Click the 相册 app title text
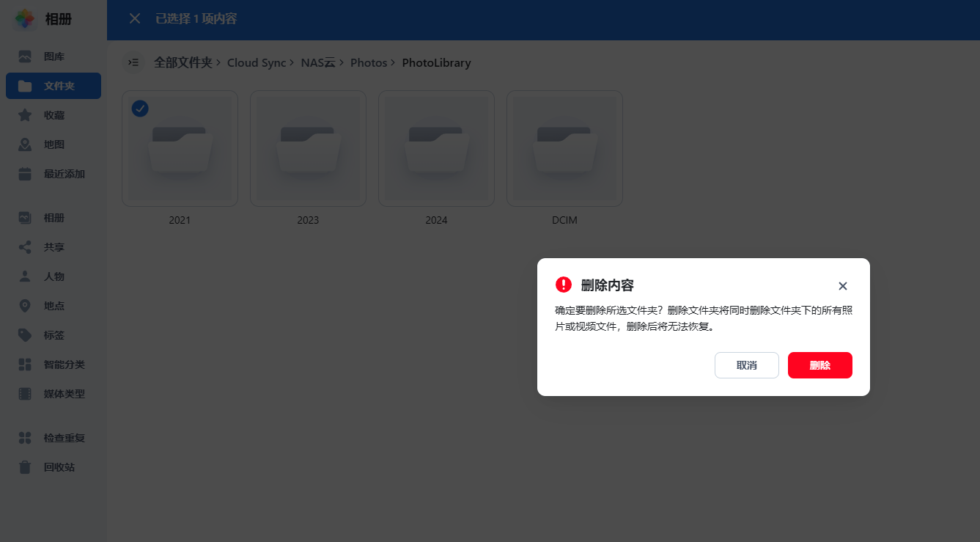The width and height of the screenshot is (980, 542). click(x=58, y=19)
